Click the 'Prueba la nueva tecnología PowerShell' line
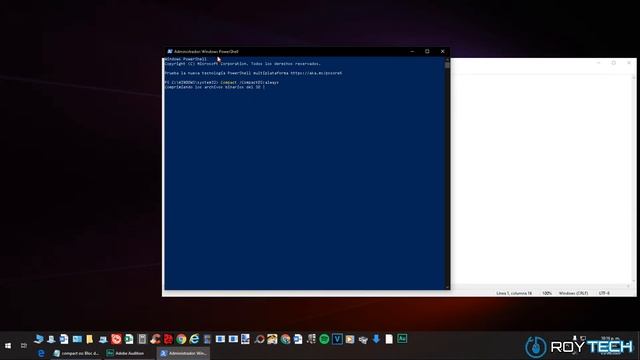This screenshot has height=360, width=640. coord(253,73)
